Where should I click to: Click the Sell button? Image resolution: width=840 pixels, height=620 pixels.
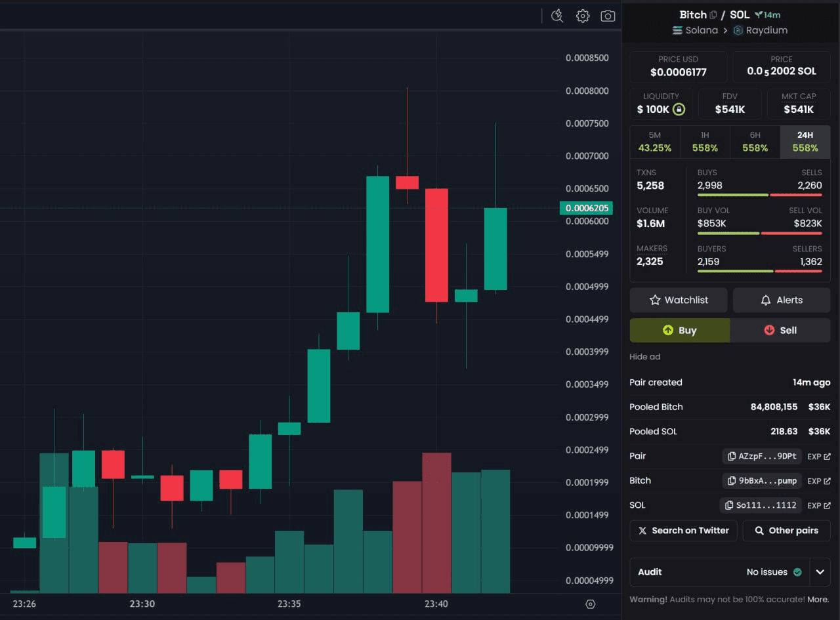coord(780,330)
